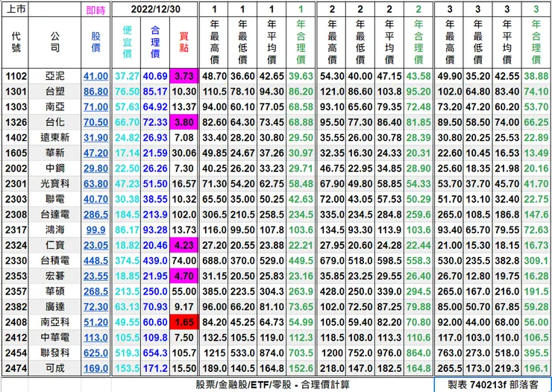Viewport: 552px width, 392px height.
Task: Select year-3 low 13.10 for 聯電
Action: click(x=477, y=199)
